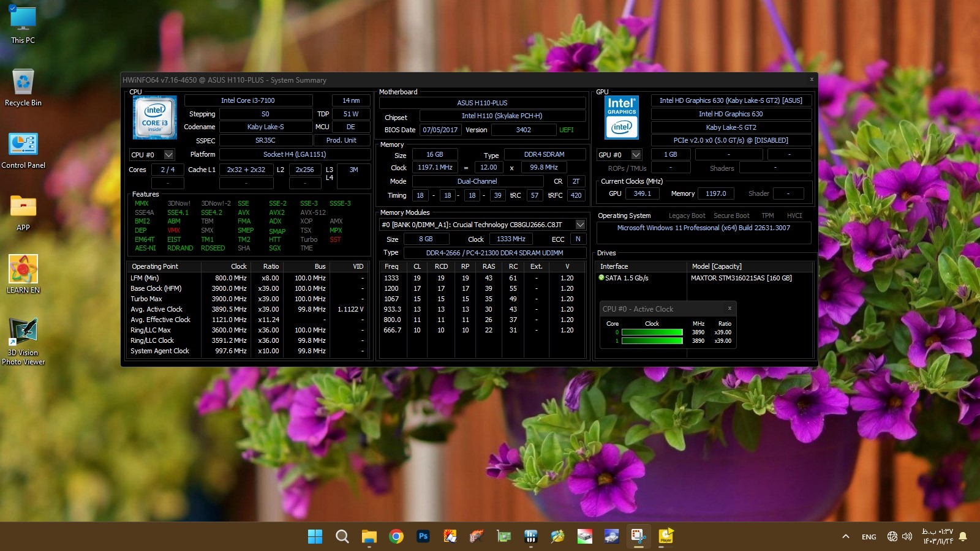Click the Operating Point column header

164,266
